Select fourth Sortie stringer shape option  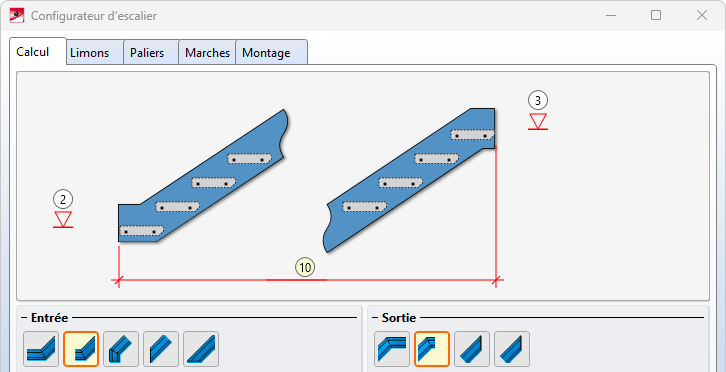click(512, 349)
